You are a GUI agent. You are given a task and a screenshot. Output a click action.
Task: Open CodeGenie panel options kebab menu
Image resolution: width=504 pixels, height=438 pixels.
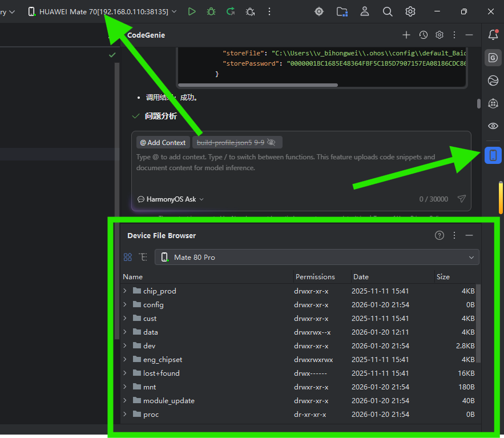[x=454, y=35]
